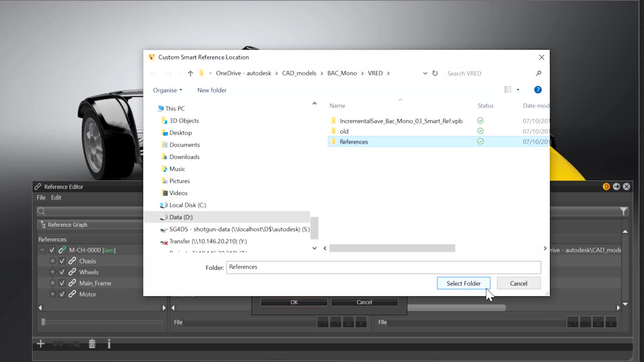The width and height of the screenshot is (644, 362).
Task: Toggle the Motor reference checkbox
Action: pyautogui.click(x=62, y=294)
